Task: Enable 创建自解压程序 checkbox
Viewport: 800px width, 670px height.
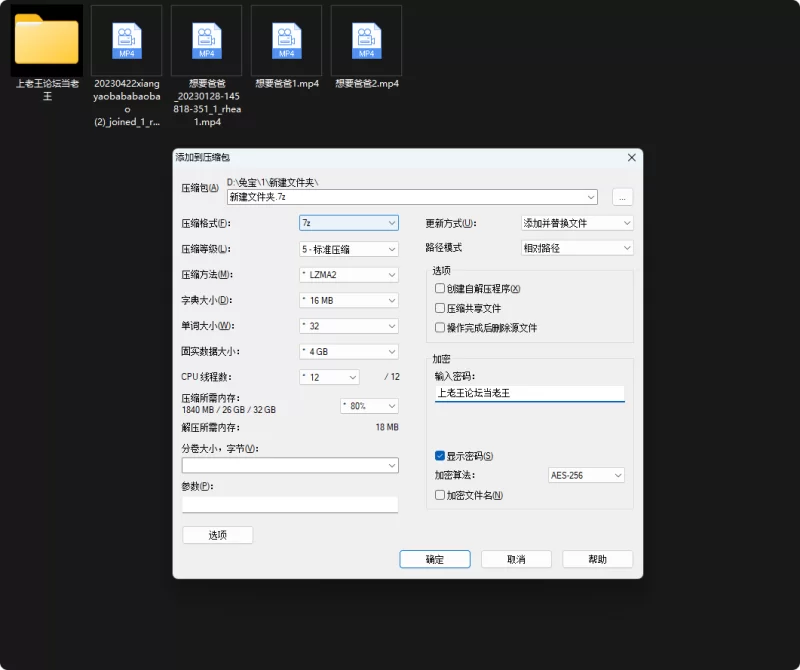Action: tap(440, 289)
